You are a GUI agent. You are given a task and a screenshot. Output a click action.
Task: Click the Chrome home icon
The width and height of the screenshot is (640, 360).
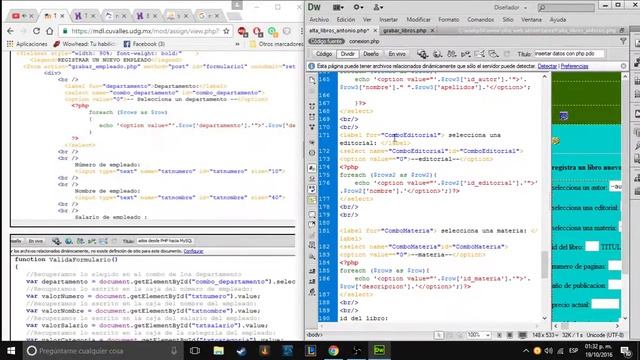pos(49,31)
